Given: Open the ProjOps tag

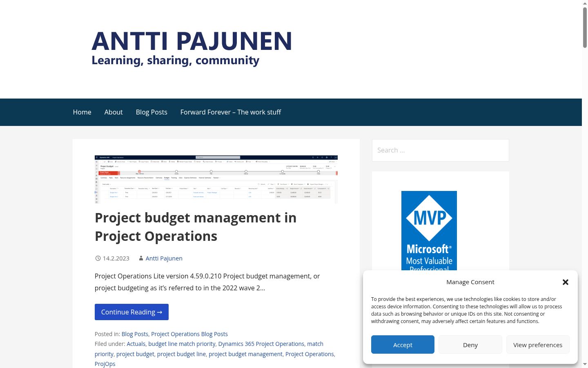Looking at the screenshot, I should click(x=105, y=364).
